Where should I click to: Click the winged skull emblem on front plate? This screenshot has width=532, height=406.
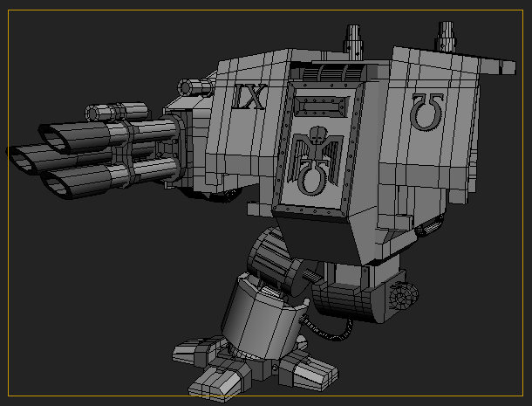pyautogui.click(x=315, y=161)
